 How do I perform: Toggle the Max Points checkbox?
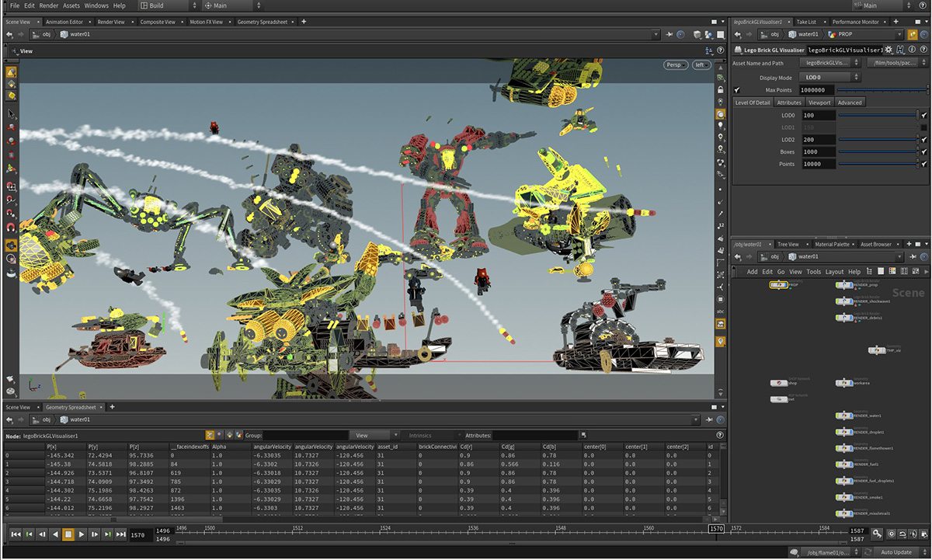(x=737, y=90)
